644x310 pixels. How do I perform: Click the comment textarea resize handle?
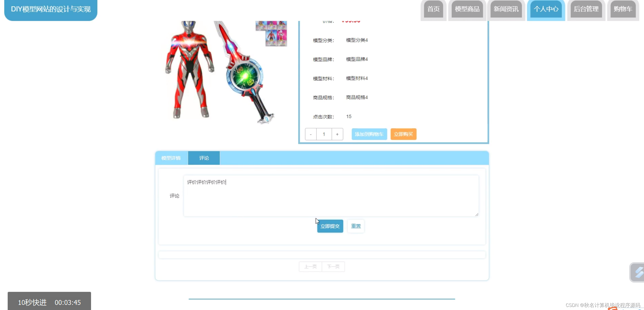coord(477,215)
